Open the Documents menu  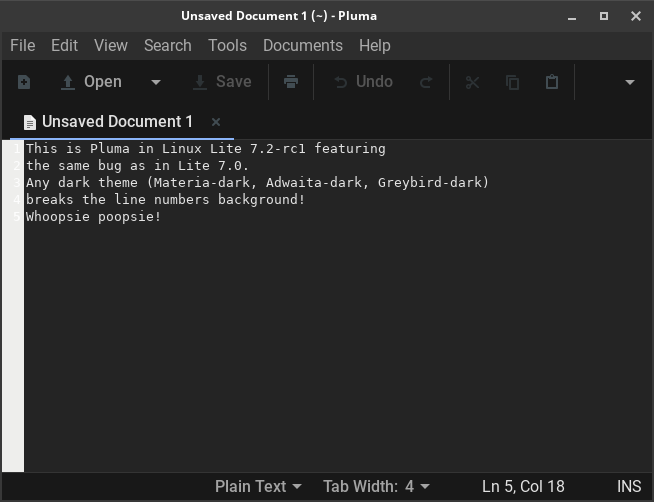(x=302, y=45)
